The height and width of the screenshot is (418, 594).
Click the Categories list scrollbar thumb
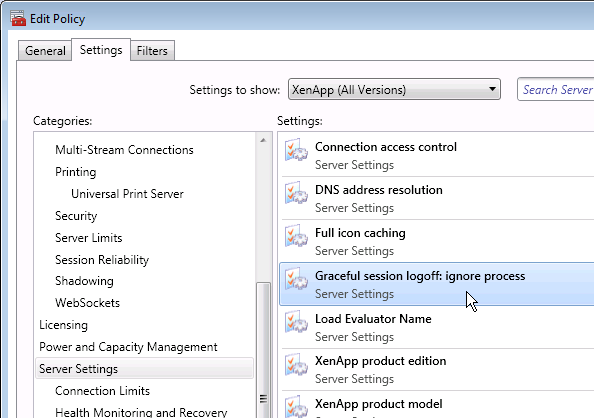(263, 350)
